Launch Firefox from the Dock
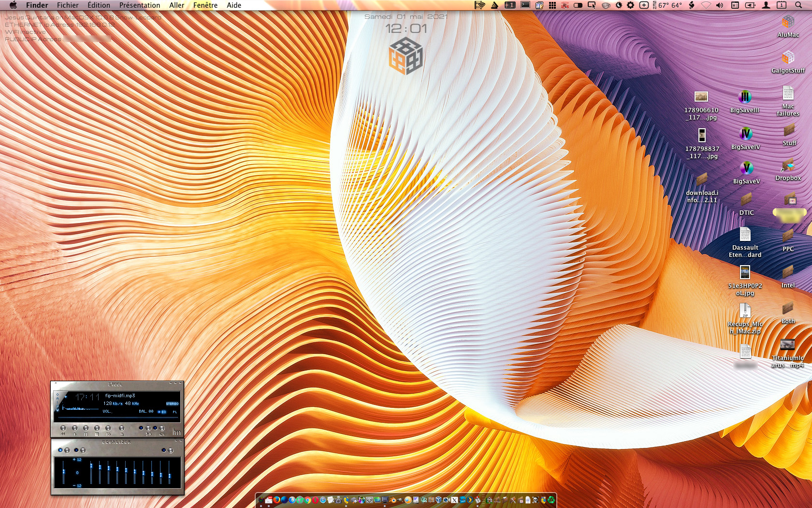 click(276, 500)
